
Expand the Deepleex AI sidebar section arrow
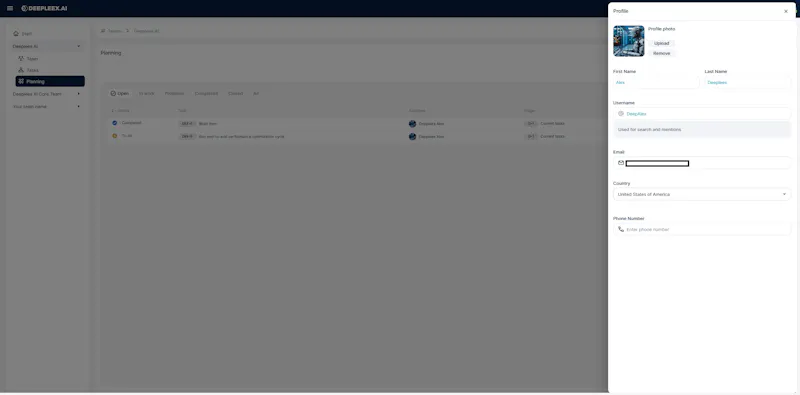click(x=79, y=46)
